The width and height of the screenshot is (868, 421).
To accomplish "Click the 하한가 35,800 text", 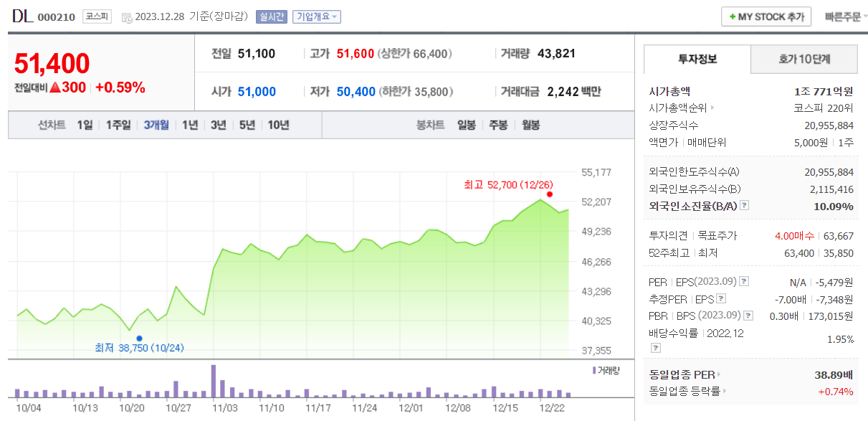I will coord(416,92).
